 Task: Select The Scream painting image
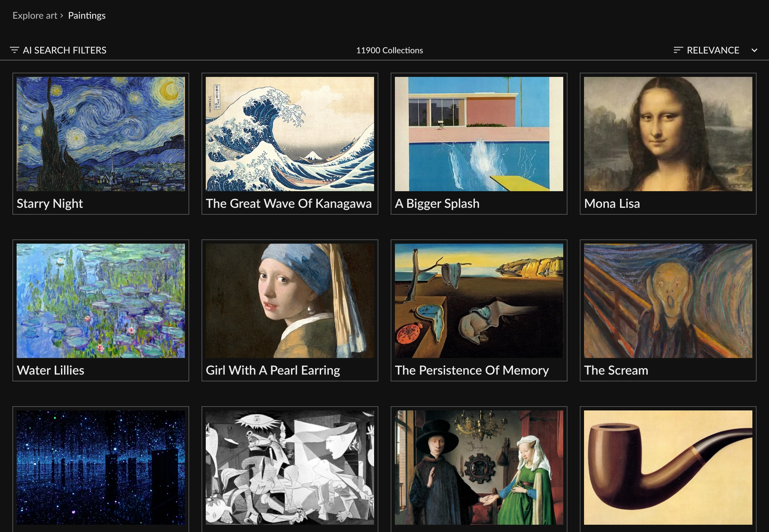[668, 301]
